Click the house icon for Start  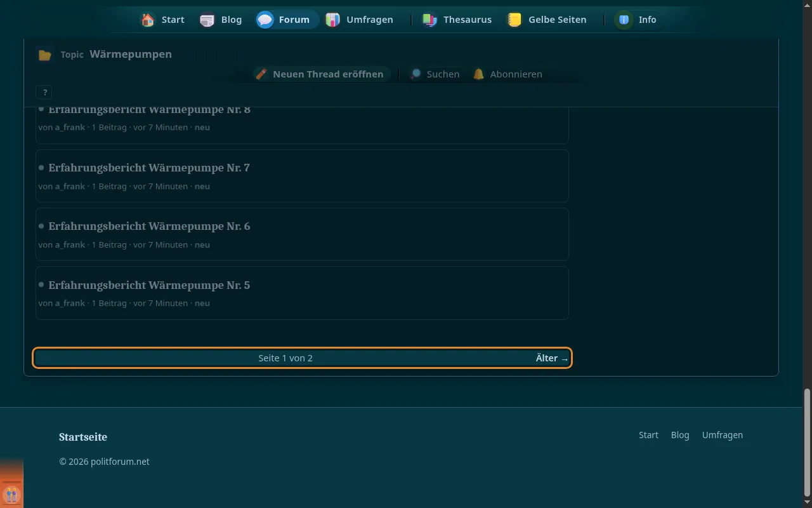coord(148,20)
